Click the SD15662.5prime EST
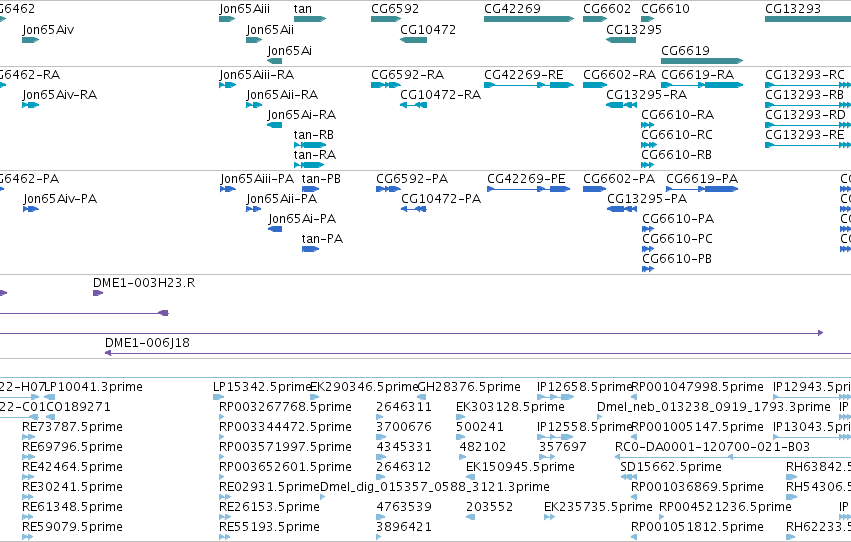 [x=628, y=477]
